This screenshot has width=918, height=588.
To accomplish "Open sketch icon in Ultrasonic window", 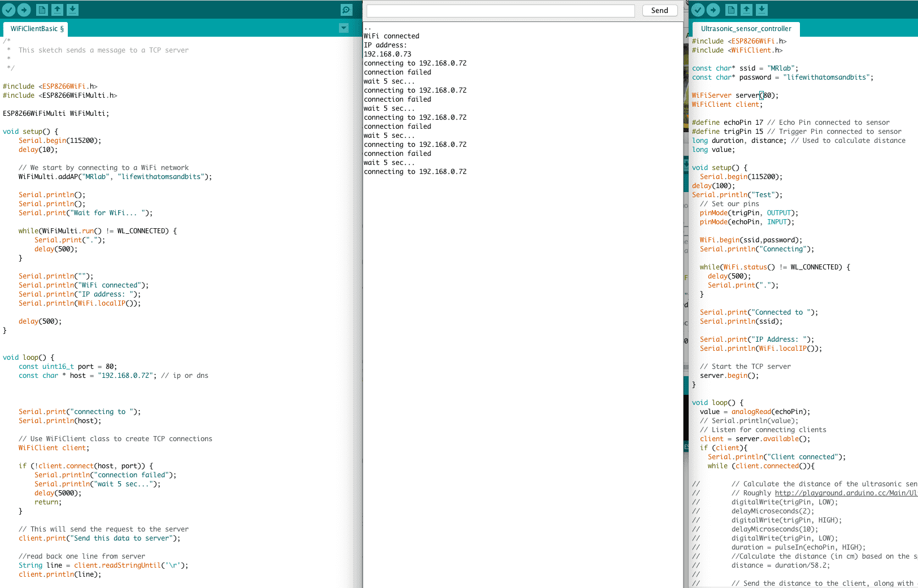I will click(x=746, y=10).
